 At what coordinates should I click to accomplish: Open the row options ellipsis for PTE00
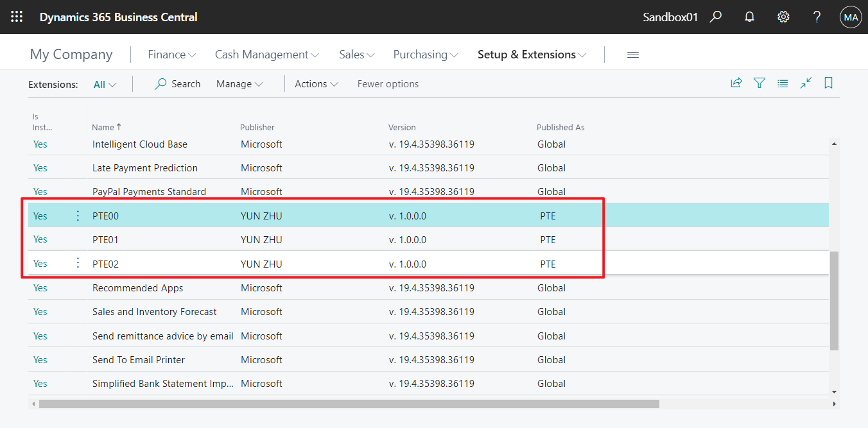point(77,216)
